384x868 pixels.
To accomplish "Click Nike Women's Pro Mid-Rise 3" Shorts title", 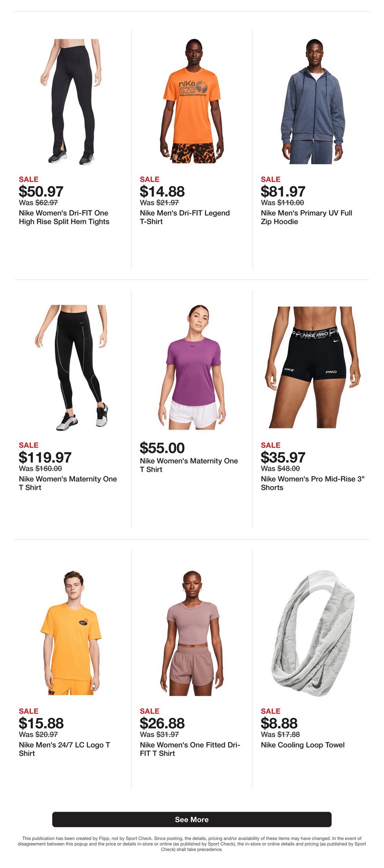I will pos(313,483).
